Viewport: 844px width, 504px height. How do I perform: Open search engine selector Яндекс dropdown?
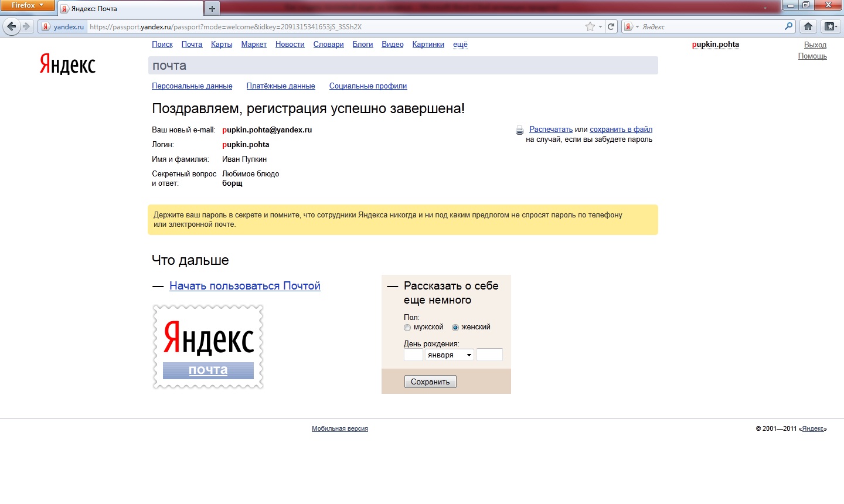tap(631, 26)
